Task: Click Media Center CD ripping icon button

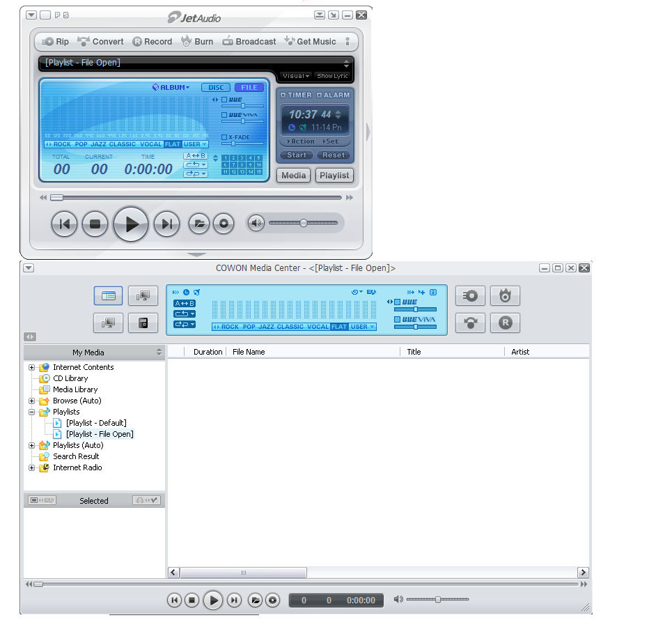Action: [470, 295]
